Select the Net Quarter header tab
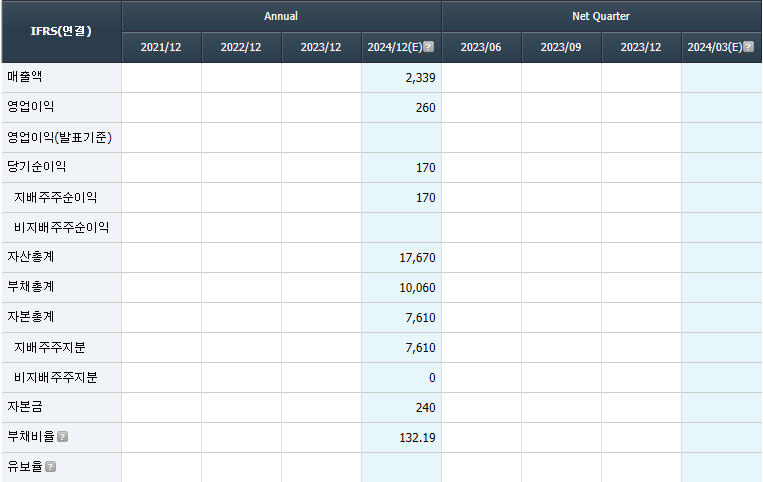 (601, 17)
